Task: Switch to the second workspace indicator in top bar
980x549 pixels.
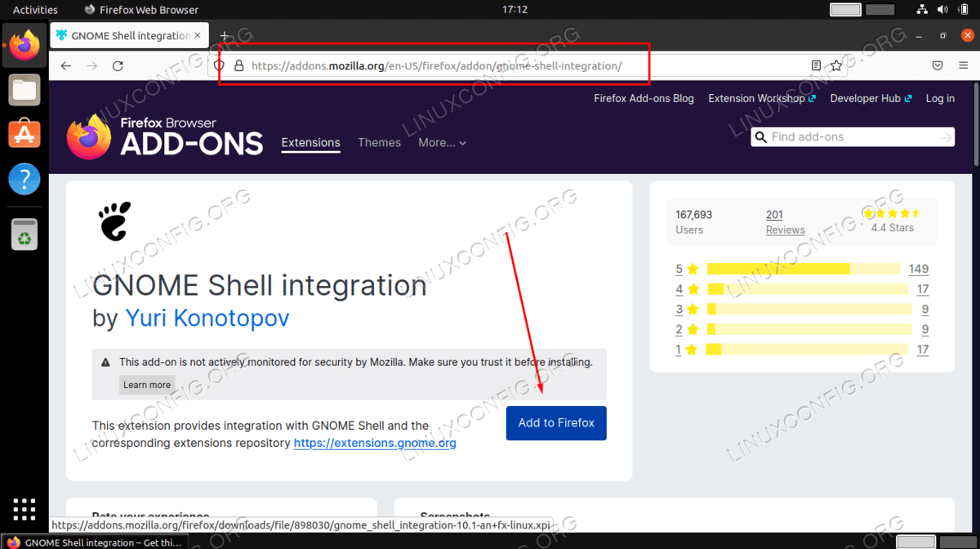Action: coord(880,10)
